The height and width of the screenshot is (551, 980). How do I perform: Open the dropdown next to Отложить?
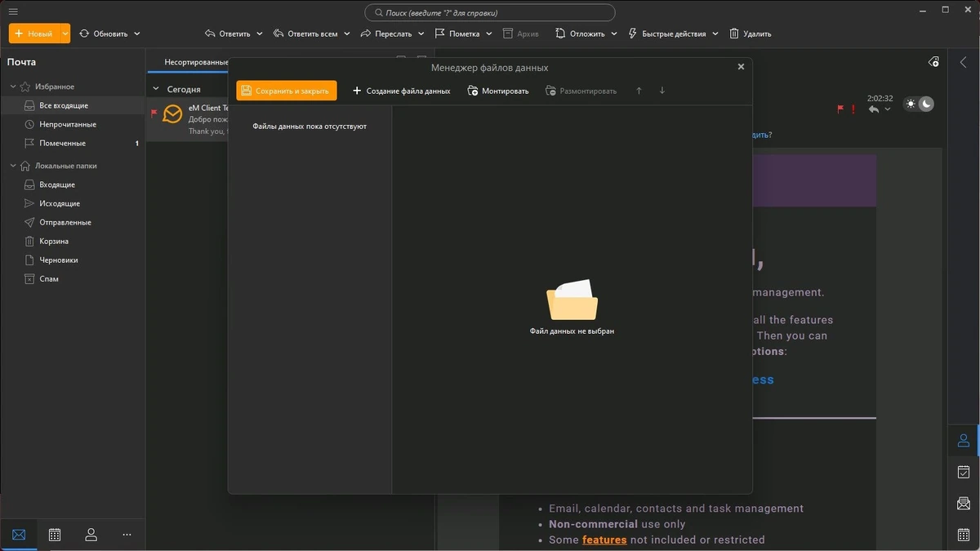(x=613, y=33)
